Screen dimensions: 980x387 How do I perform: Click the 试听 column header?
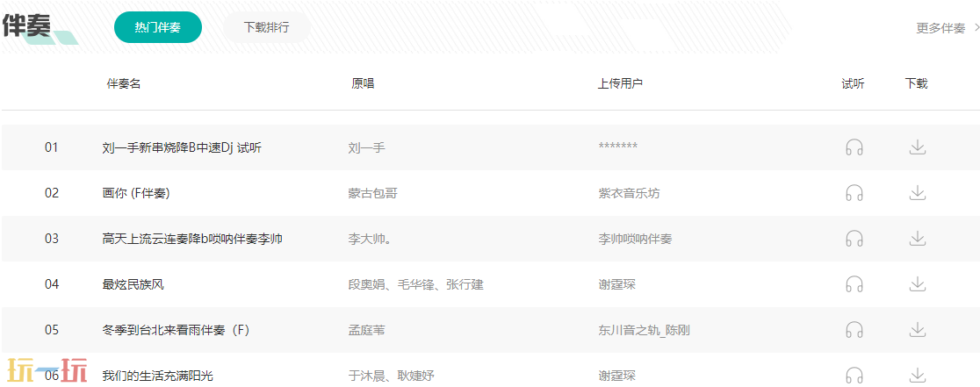854,83
